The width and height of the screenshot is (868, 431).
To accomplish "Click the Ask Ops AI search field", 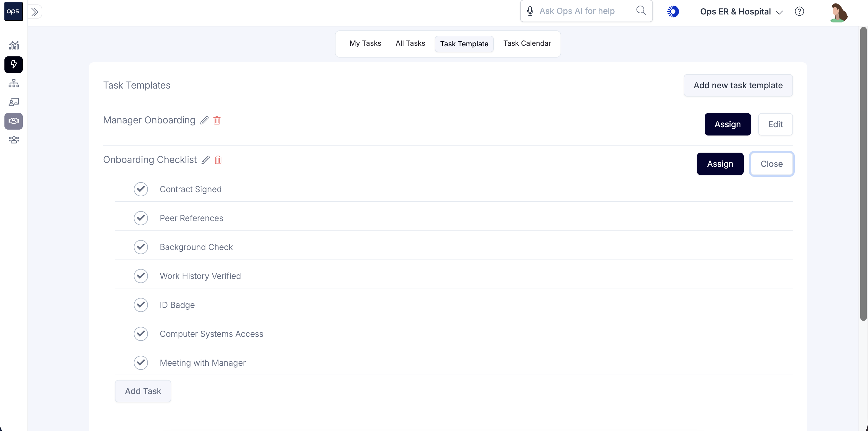I will pyautogui.click(x=577, y=11).
